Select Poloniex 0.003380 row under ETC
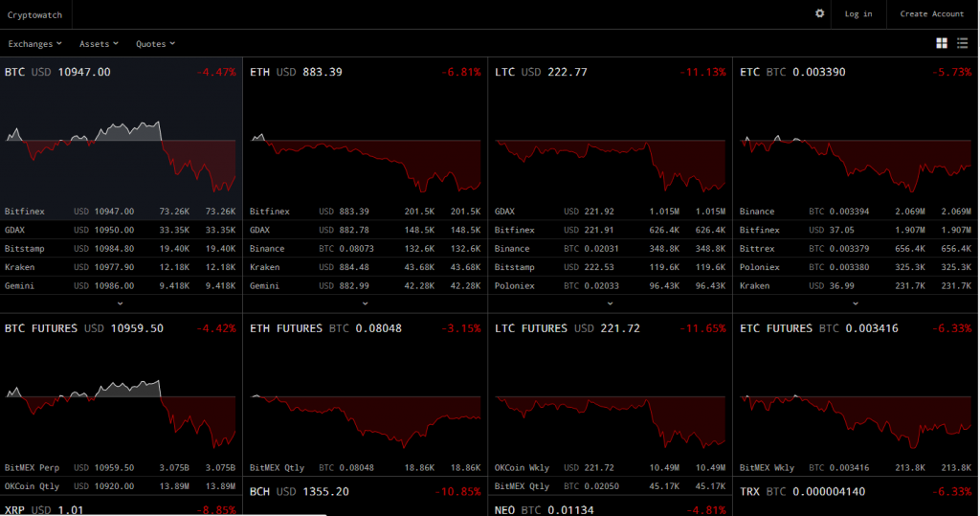 tap(856, 267)
